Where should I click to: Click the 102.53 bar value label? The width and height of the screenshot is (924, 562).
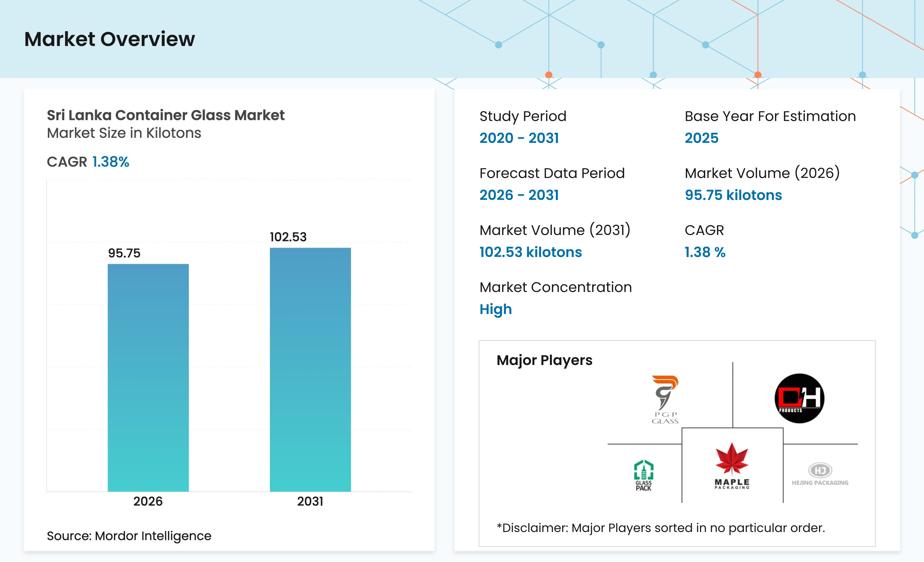(288, 237)
